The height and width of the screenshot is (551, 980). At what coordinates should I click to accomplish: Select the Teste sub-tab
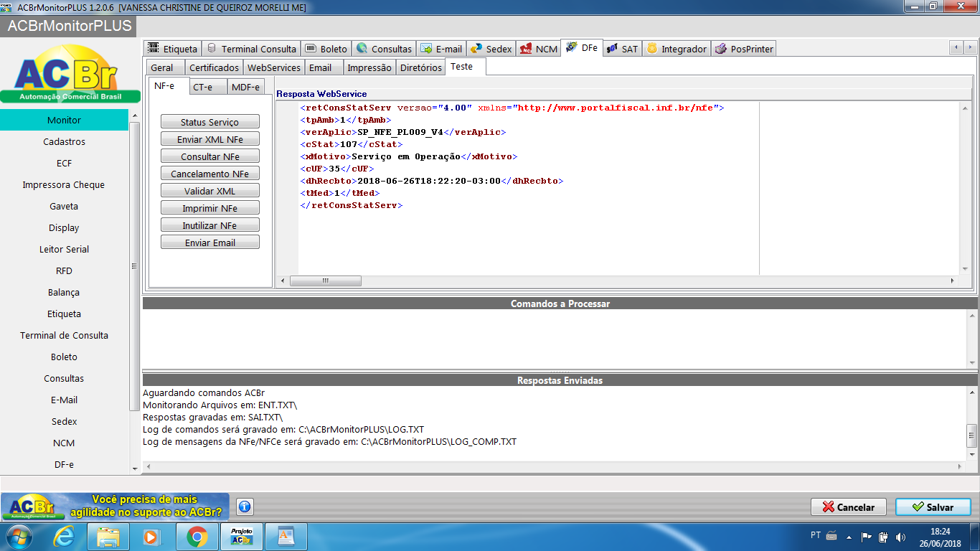tap(466, 66)
